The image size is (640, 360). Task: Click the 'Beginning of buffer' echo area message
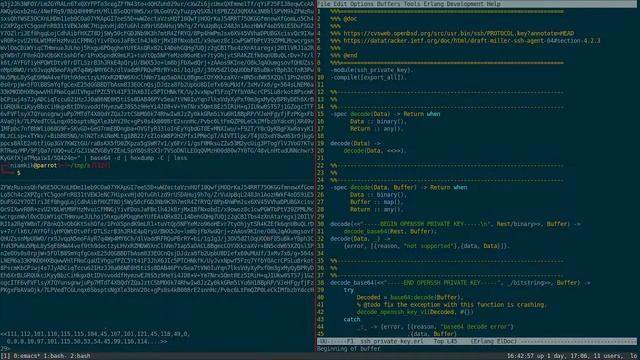[349, 349]
